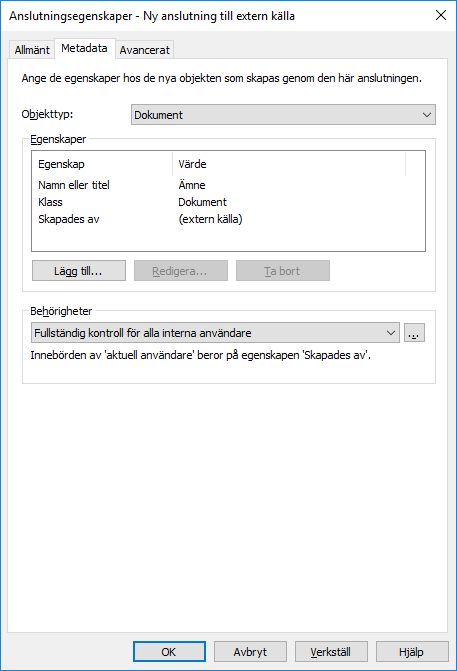457x671 pixels.
Task: Click the Lägg till... button
Action: click(x=79, y=270)
